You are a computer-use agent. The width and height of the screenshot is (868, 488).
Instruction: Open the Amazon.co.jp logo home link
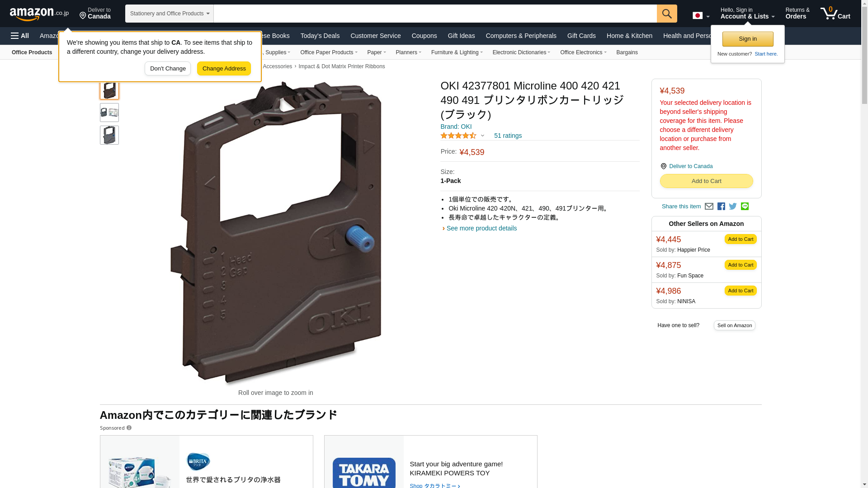pos(39,14)
